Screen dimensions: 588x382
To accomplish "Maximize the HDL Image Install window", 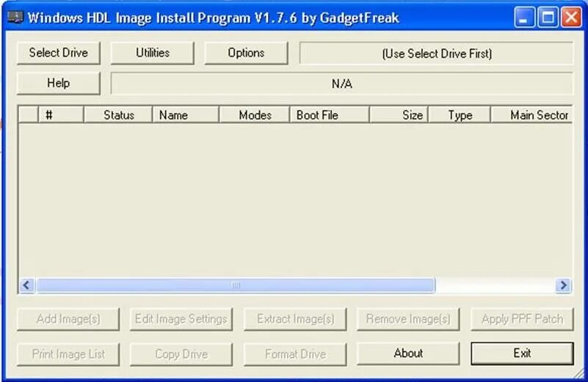I will [x=548, y=18].
